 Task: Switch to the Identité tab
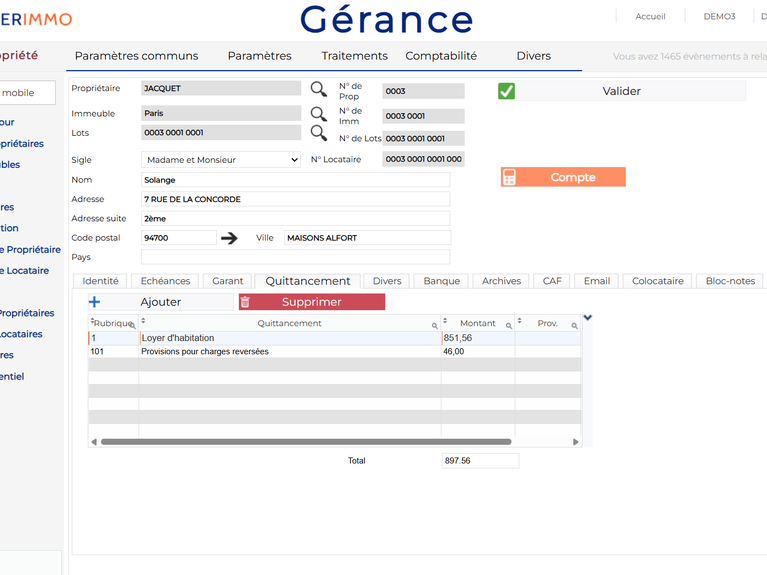tap(100, 281)
